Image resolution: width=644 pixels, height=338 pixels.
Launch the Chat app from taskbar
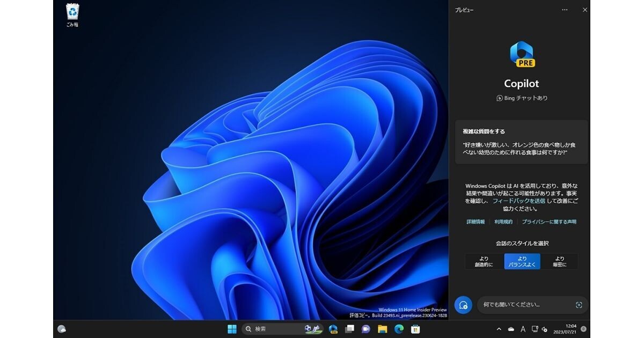coord(366,329)
